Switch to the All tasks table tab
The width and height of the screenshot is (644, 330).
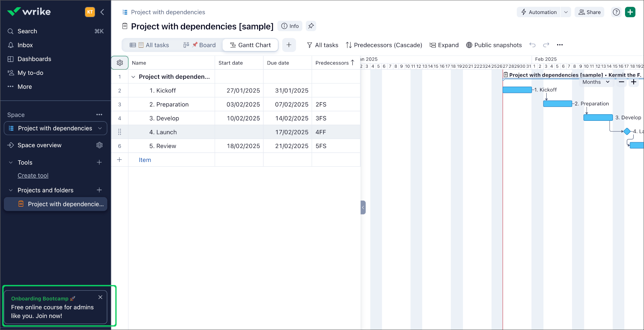[150, 45]
